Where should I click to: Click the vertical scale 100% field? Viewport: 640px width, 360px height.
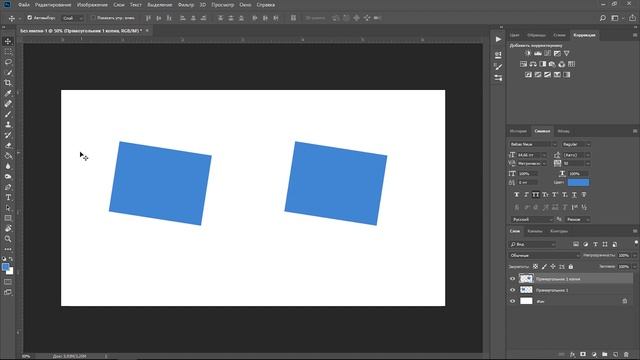(x=528, y=174)
